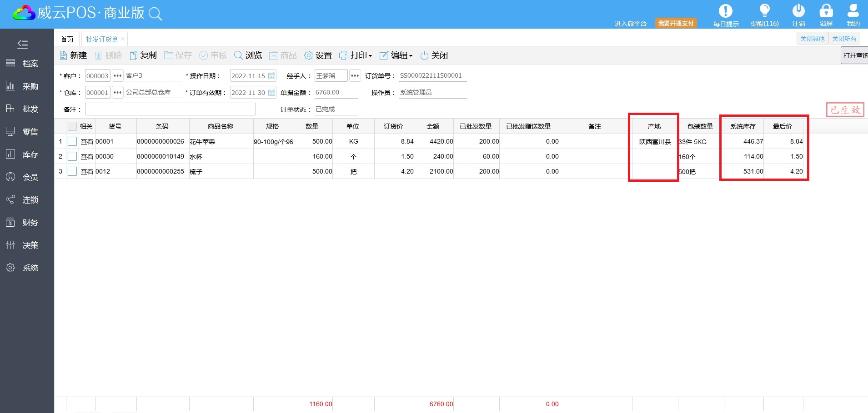
Task: Select the header select-all checkbox
Action: pyautogui.click(x=72, y=126)
